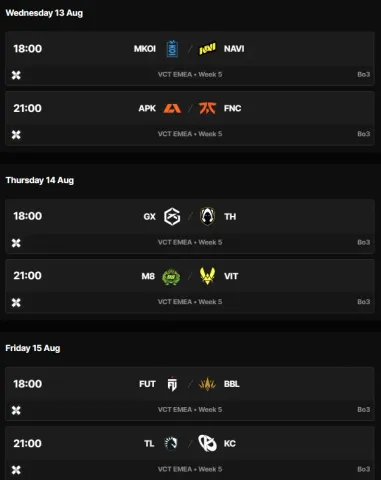The image size is (381, 480).
Task: Select the Apeks orange logo
Action: 172,108
